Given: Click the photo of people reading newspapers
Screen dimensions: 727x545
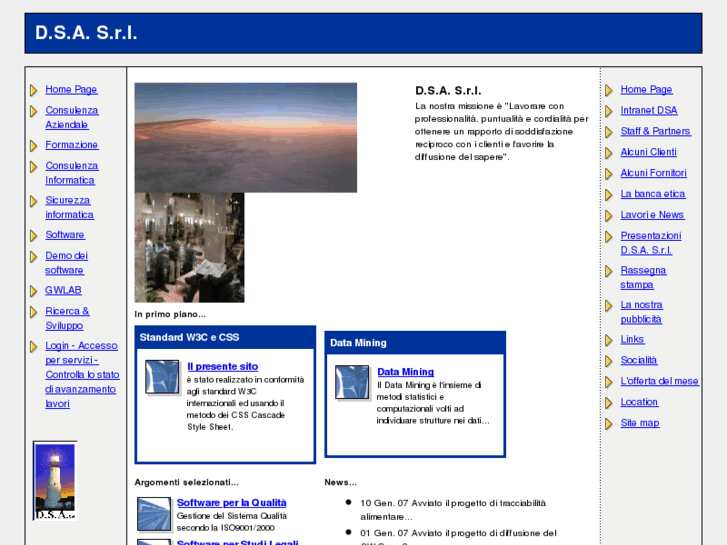Looking at the screenshot, I should click(x=189, y=248).
